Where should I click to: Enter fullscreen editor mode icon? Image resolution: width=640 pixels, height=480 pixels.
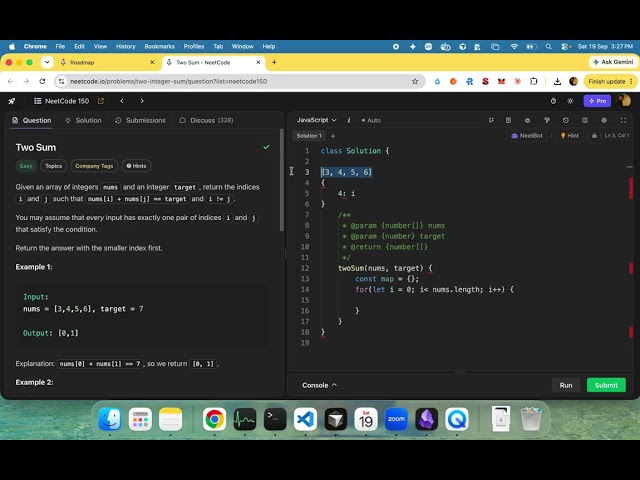[x=623, y=120]
